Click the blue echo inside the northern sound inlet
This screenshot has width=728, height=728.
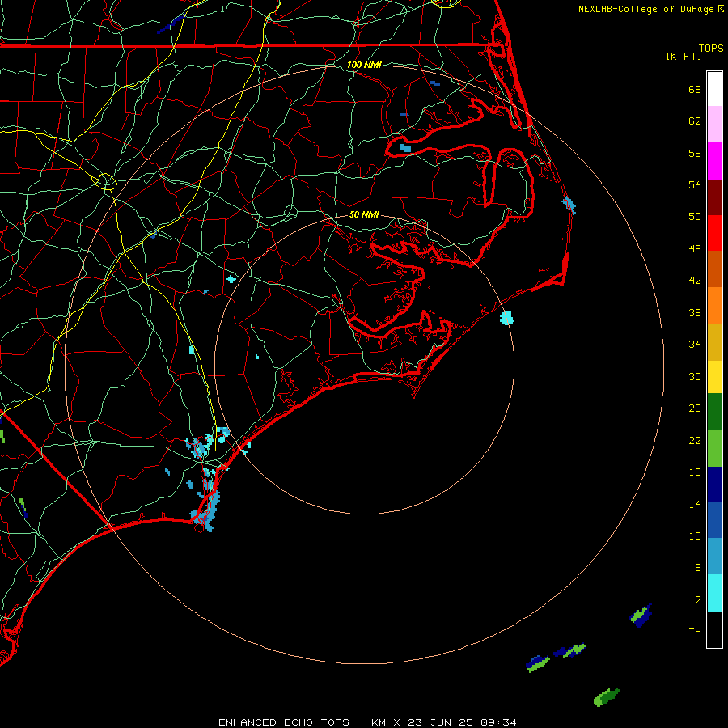click(x=405, y=148)
